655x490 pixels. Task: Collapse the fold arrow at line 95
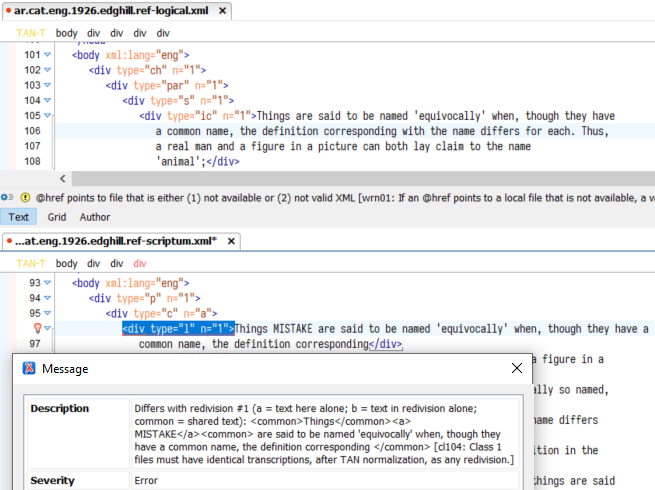click(47, 313)
